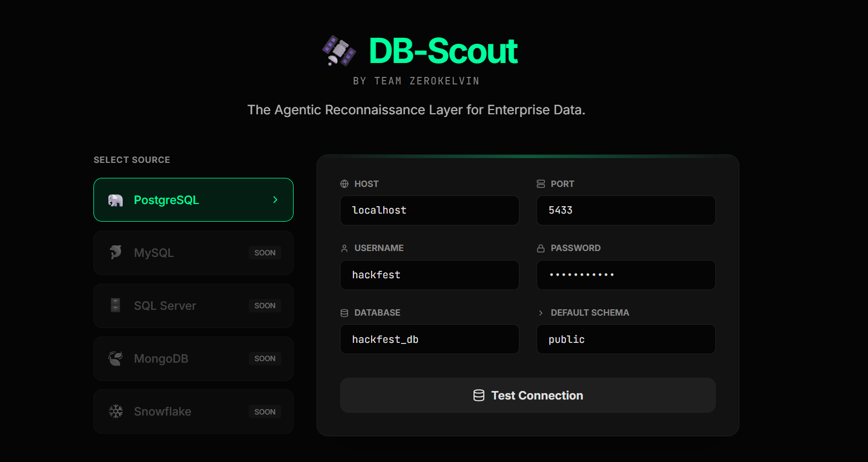Click the MySQL dolphin icon
This screenshot has height=462, width=868.
(116, 252)
